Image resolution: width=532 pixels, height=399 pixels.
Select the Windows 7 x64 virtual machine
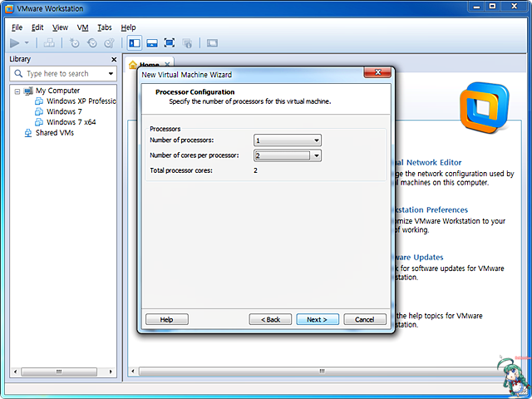tap(71, 122)
